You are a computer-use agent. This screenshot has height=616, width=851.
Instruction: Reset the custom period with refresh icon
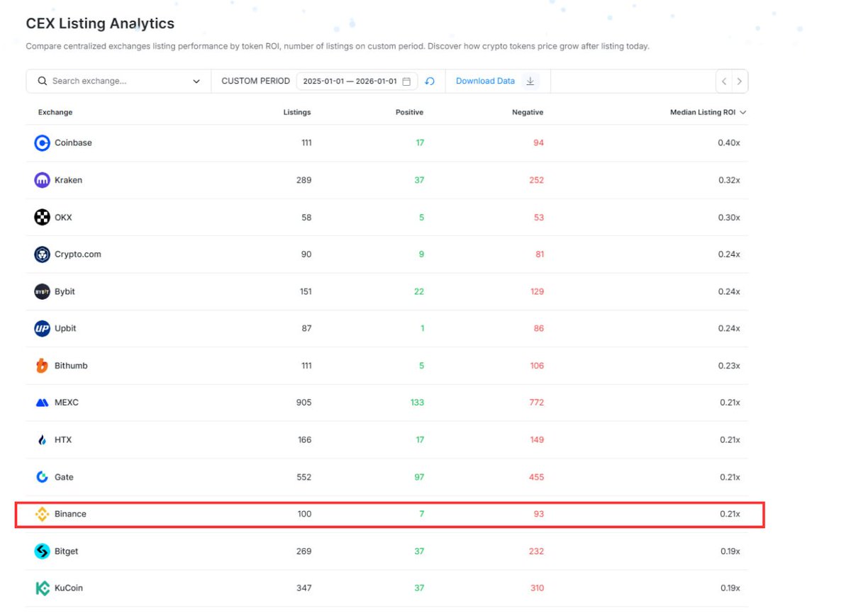pyautogui.click(x=430, y=82)
